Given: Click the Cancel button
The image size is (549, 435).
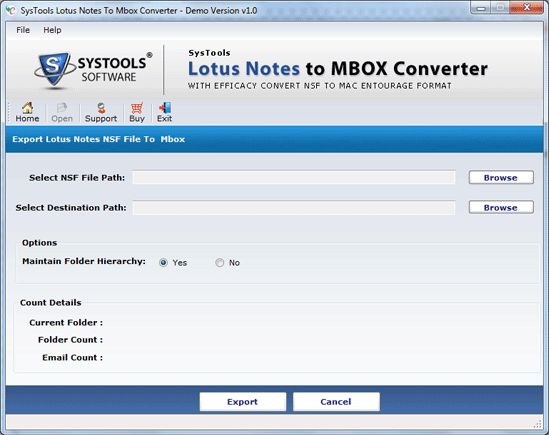Looking at the screenshot, I should [336, 402].
